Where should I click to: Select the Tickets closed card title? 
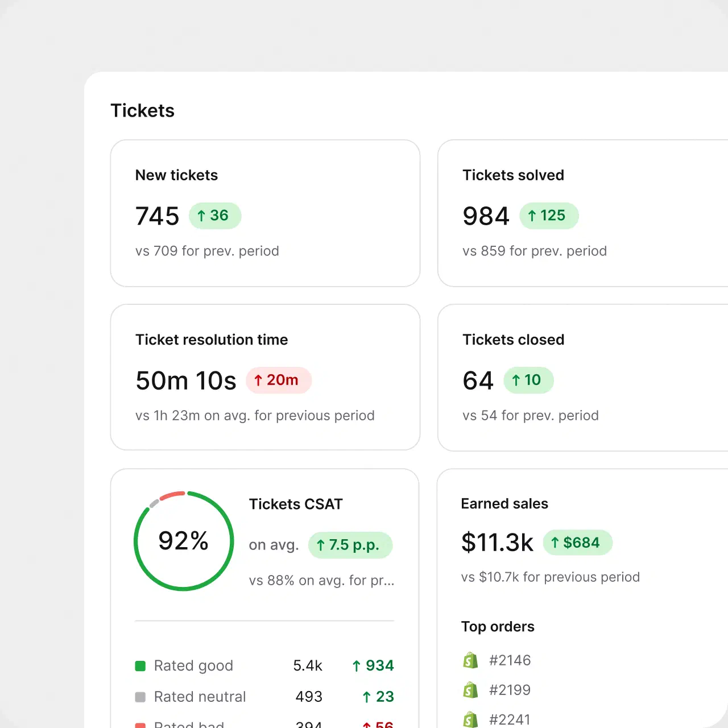pos(513,340)
